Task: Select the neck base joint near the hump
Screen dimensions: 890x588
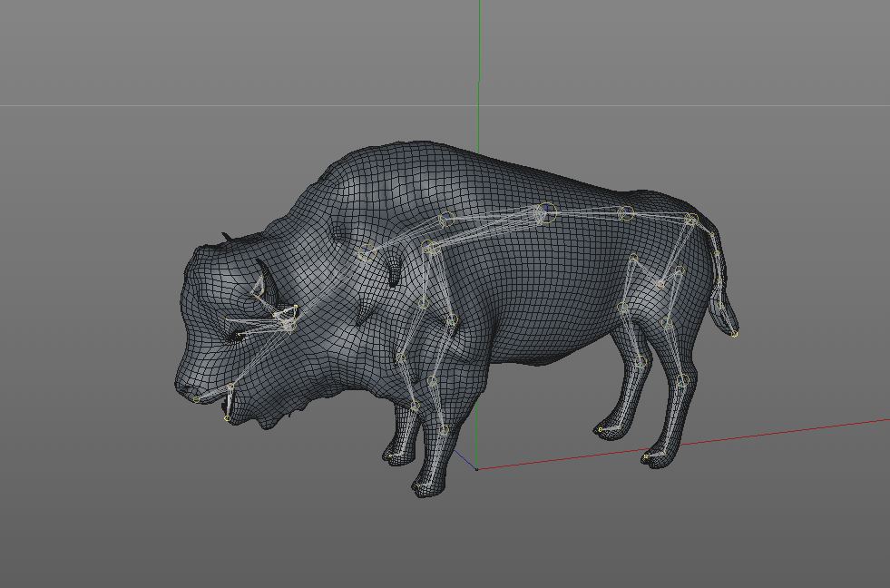Action: click(446, 219)
